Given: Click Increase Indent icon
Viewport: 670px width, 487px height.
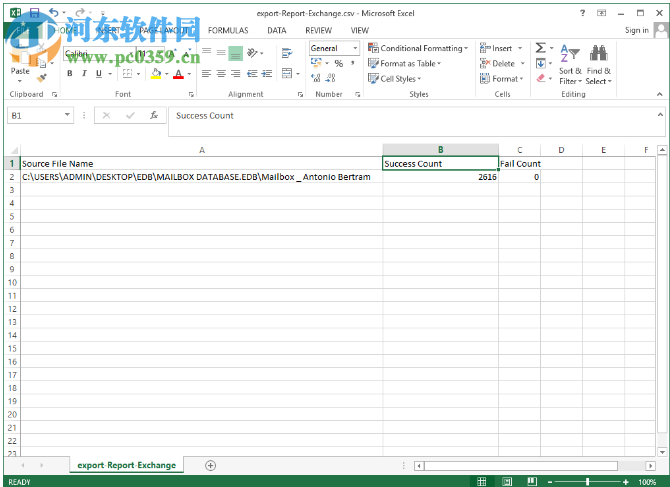Looking at the screenshot, I should (267, 74).
